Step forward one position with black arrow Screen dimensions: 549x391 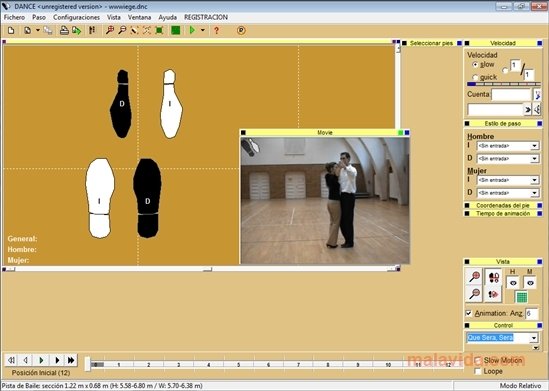[56, 360]
